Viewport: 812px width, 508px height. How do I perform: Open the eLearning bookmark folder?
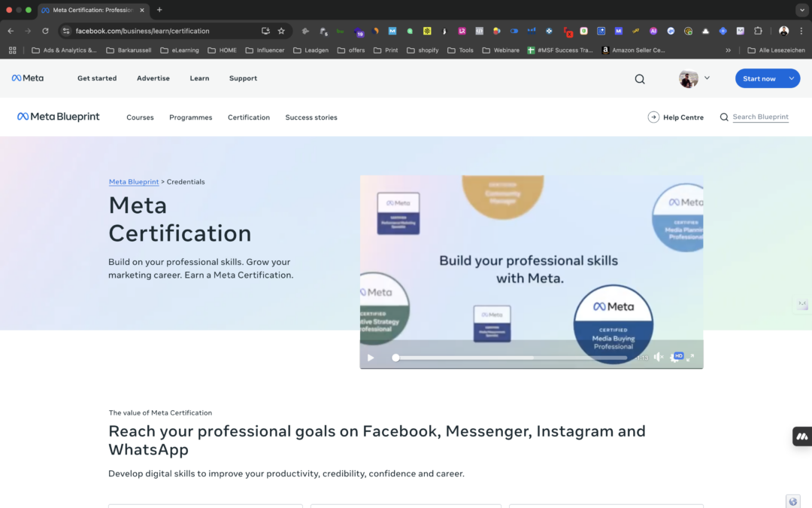[180, 50]
